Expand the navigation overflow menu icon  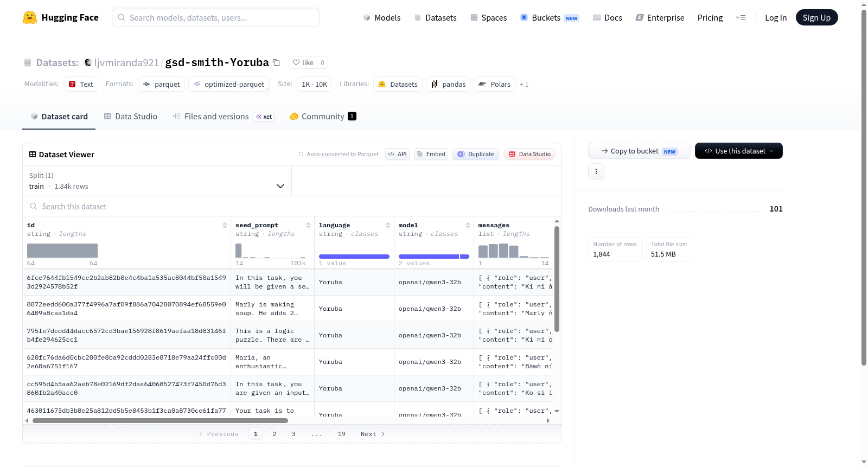(x=741, y=17)
